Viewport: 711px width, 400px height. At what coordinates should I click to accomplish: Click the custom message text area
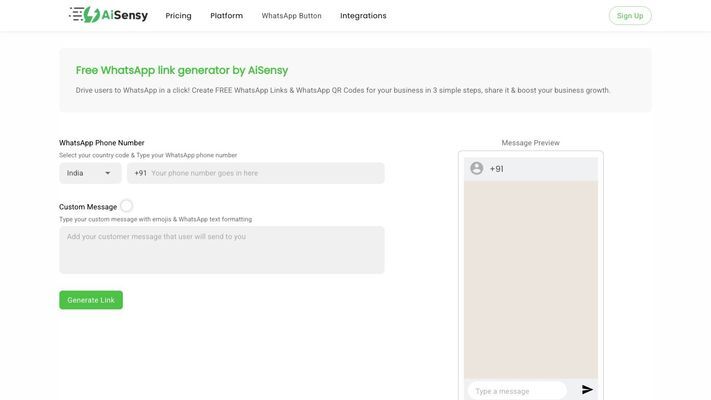pyautogui.click(x=222, y=250)
